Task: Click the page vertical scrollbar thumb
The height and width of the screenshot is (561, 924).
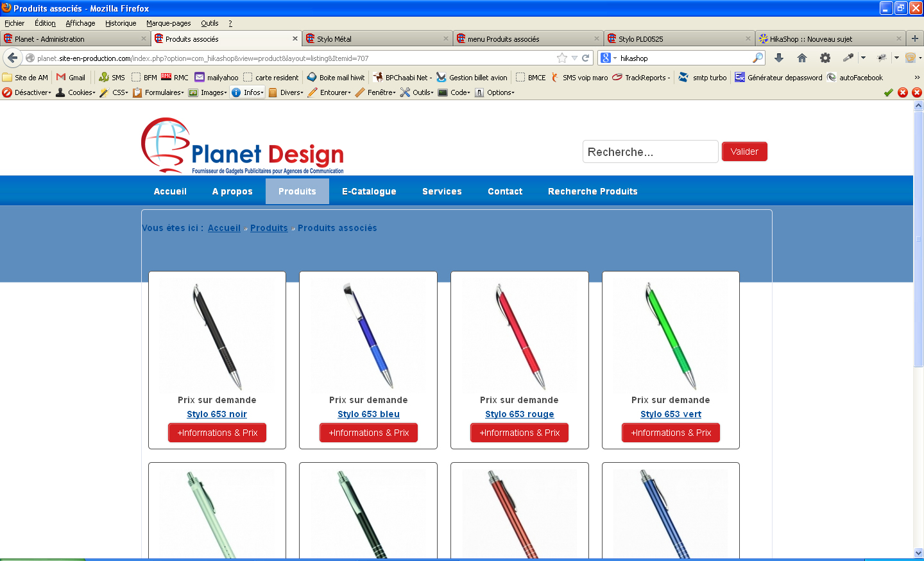Action: pyautogui.click(x=918, y=237)
